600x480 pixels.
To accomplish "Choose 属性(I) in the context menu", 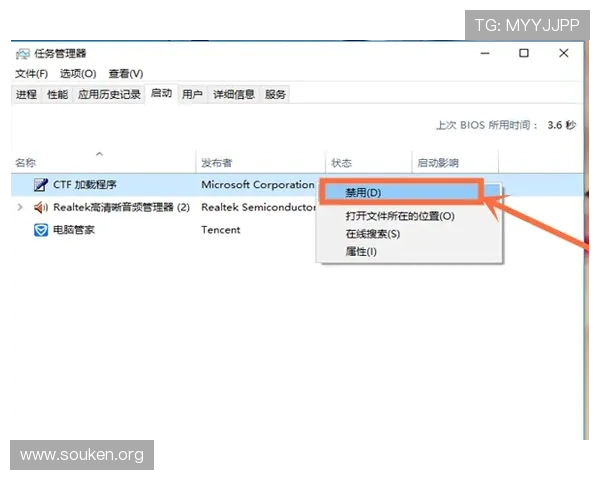I will (x=361, y=251).
